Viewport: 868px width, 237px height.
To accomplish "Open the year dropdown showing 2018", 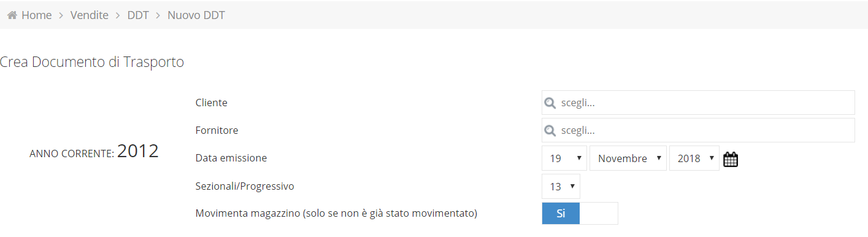I will tap(694, 158).
